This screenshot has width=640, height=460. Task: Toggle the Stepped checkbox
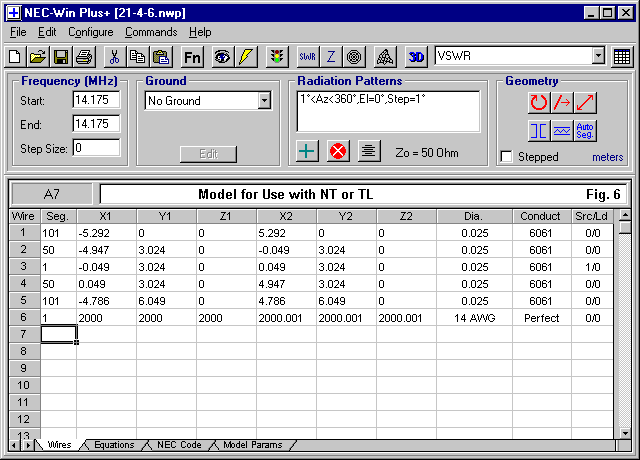[x=507, y=157]
